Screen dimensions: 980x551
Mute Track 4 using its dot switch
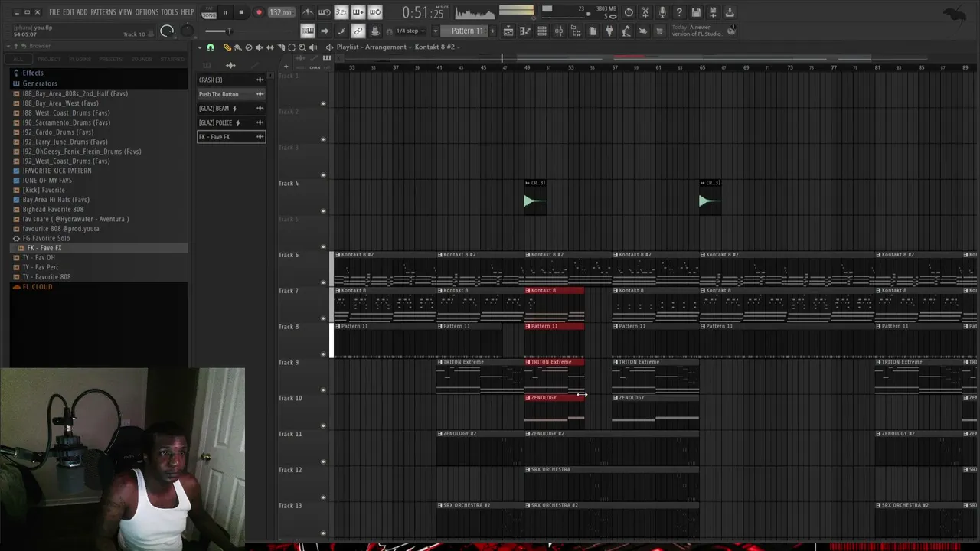coord(323,210)
